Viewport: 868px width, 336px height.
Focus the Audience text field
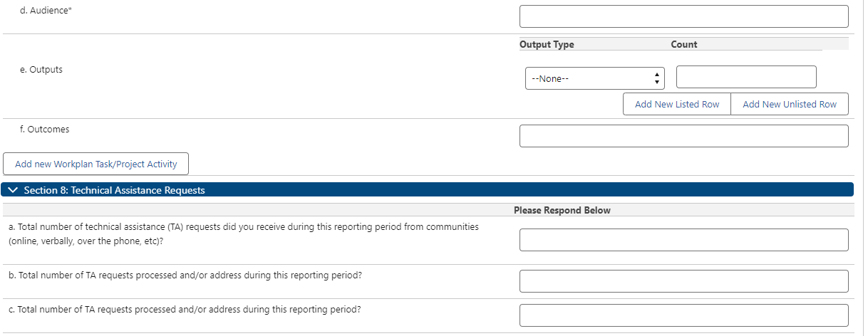pyautogui.click(x=683, y=16)
